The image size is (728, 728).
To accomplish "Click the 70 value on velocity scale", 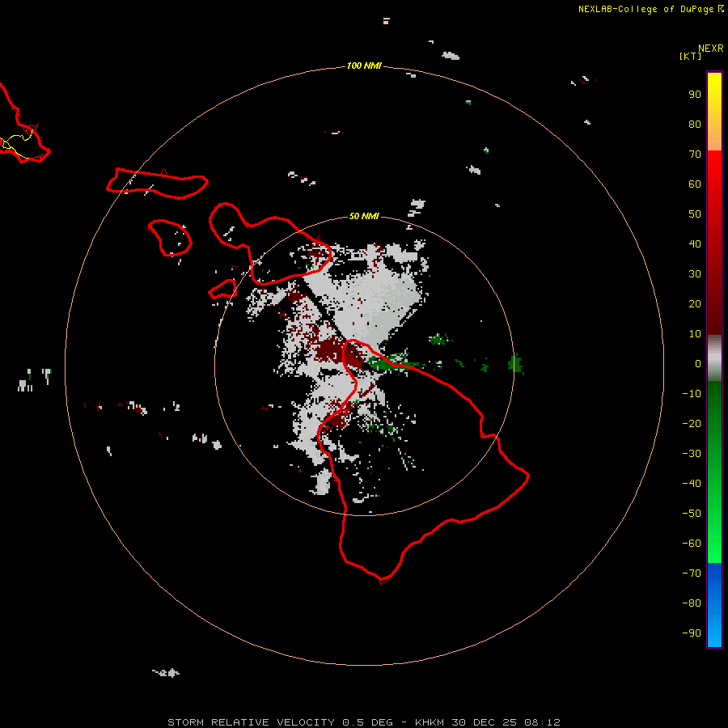I will coord(695,154).
